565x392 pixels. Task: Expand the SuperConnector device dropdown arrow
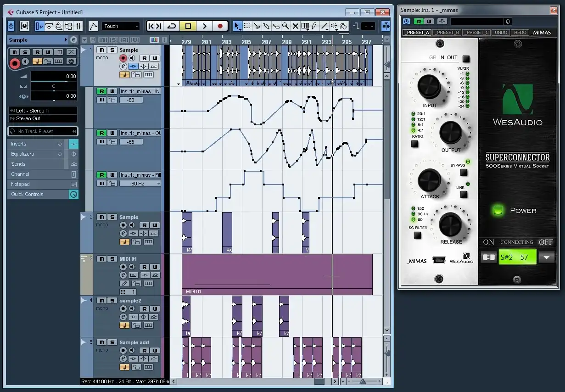tap(546, 258)
